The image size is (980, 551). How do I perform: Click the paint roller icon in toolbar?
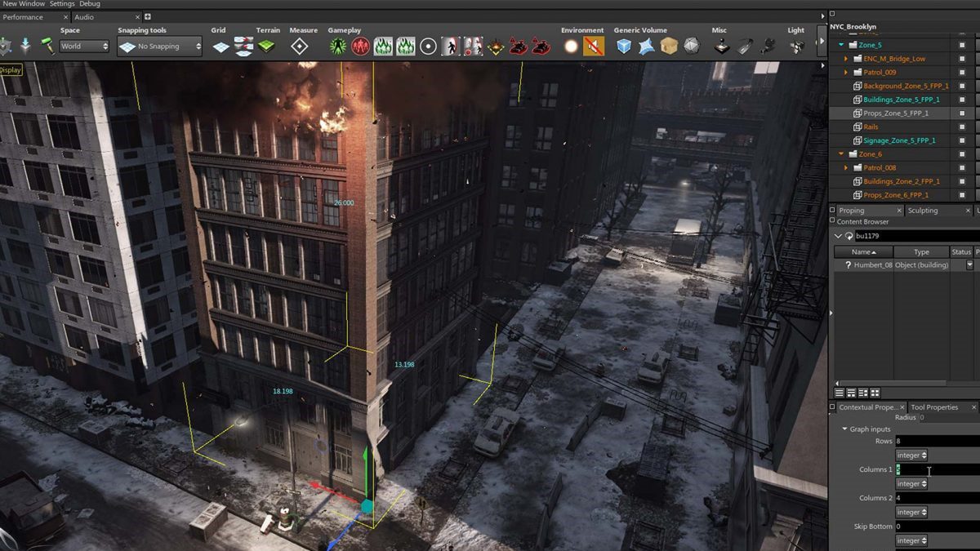click(48, 47)
